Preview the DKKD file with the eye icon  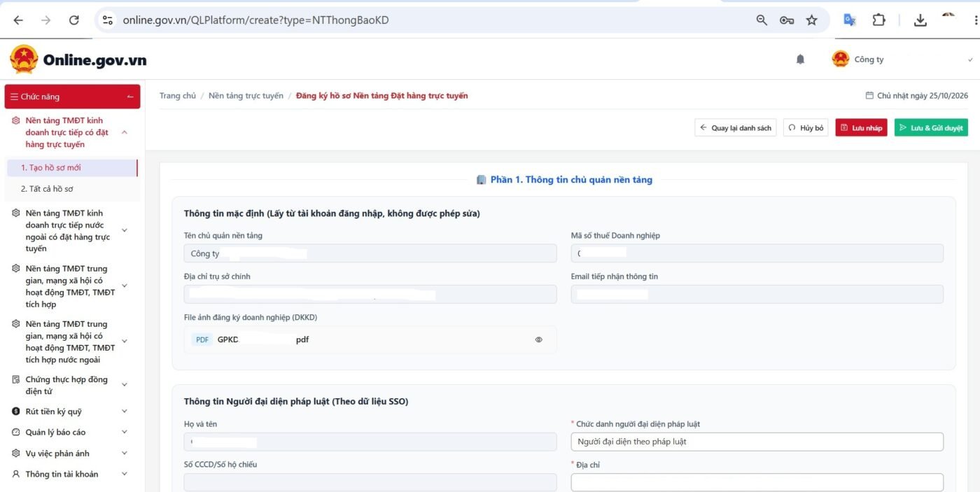[x=539, y=339]
